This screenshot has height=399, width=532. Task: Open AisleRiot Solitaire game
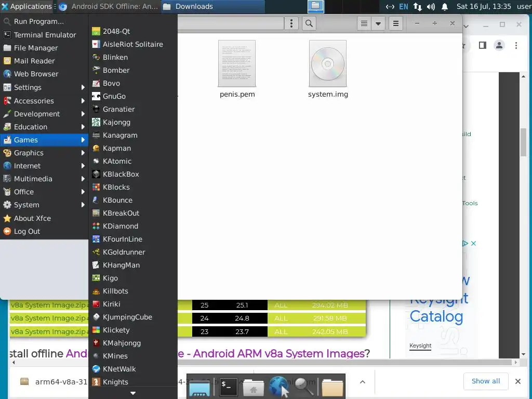click(x=132, y=44)
